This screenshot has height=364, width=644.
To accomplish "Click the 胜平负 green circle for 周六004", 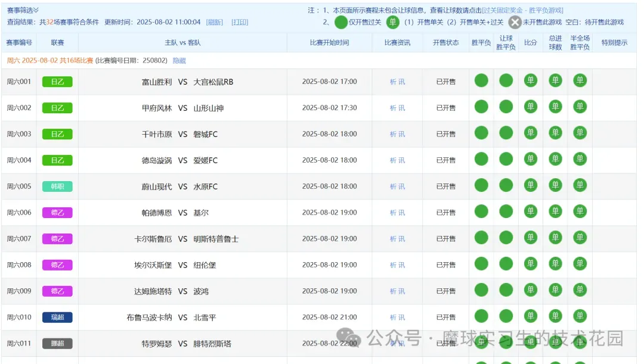I will coord(481,159).
